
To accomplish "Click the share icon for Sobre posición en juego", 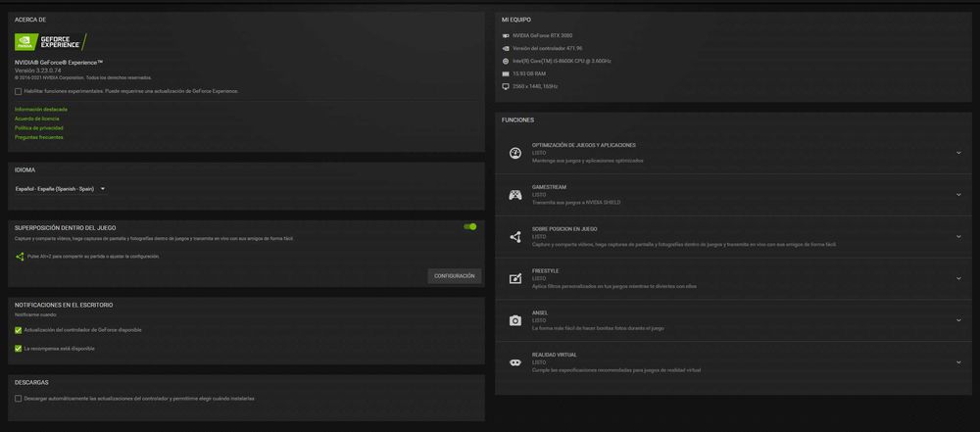I will [515, 237].
